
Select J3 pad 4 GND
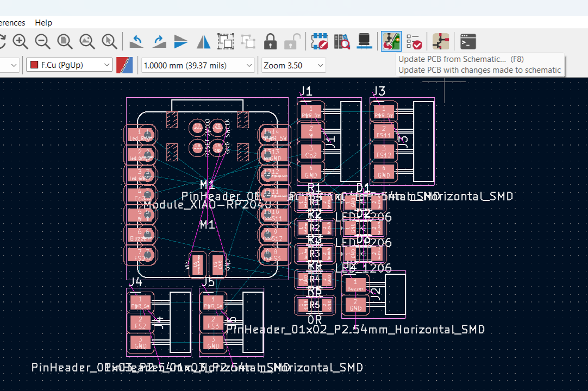[384, 171]
